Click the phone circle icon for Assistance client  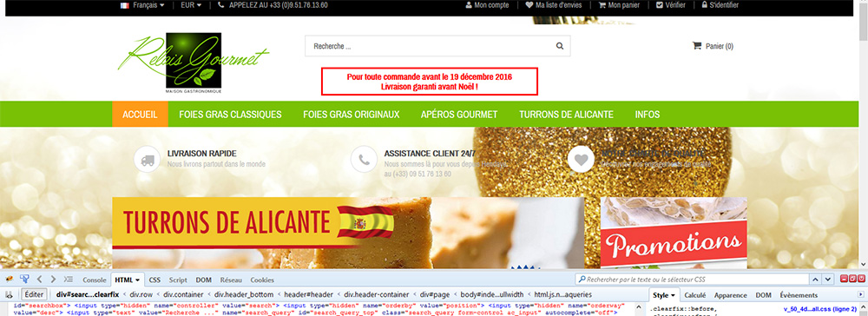tap(364, 160)
